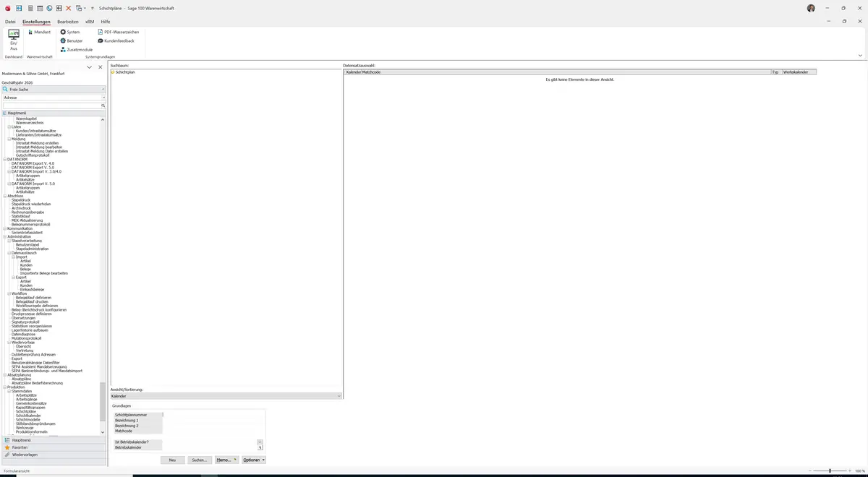Viewport: 868px width, 477px height.
Task: Open Zusatzmodule in the ribbon
Action: click(x=76, y=49)
